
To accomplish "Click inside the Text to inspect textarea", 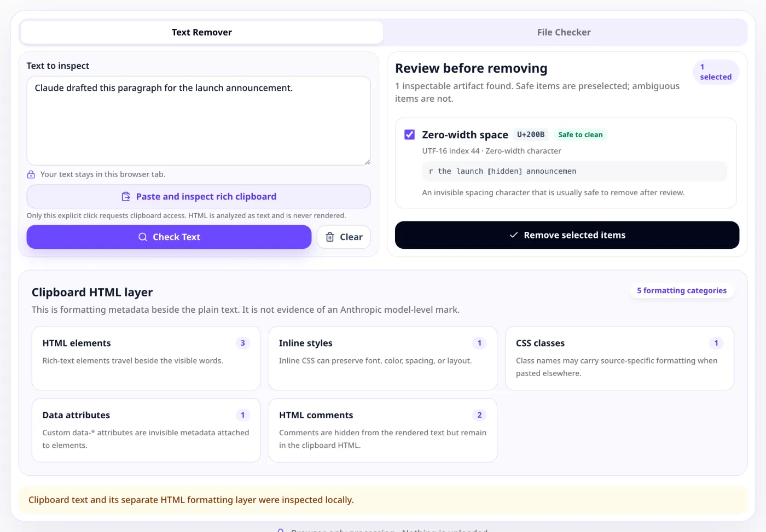I will [x=199, y=121].
